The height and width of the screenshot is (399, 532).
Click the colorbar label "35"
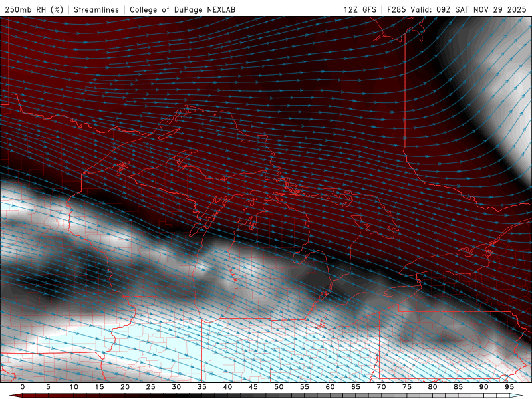click(x=202, y=387)
